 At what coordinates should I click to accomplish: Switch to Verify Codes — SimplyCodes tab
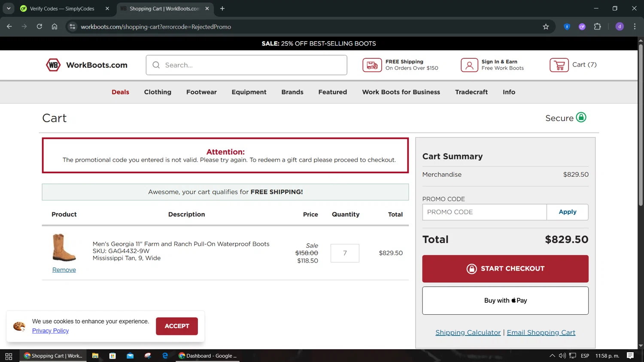coord(62,9)
